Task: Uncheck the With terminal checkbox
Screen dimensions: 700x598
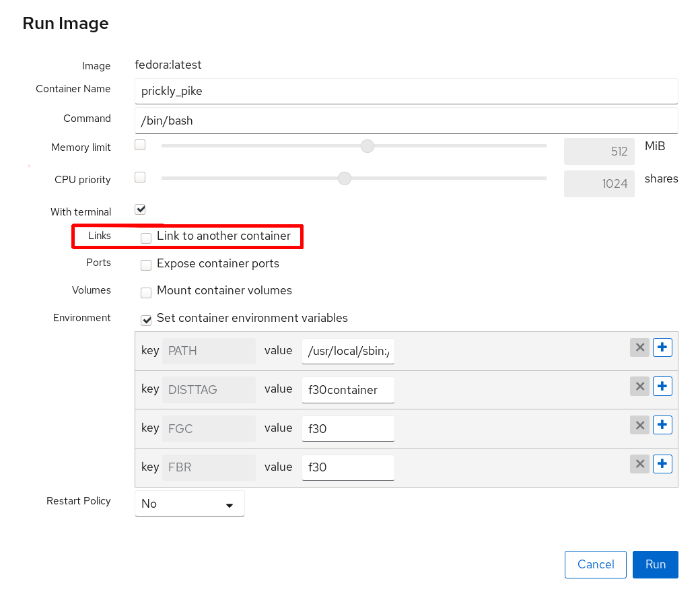Action: 140,209
